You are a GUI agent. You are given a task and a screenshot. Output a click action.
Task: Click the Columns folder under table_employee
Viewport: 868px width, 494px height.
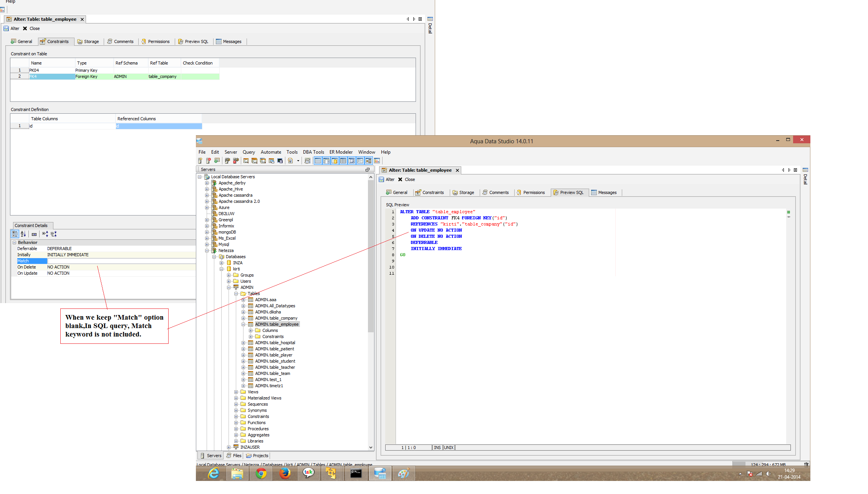270,331
